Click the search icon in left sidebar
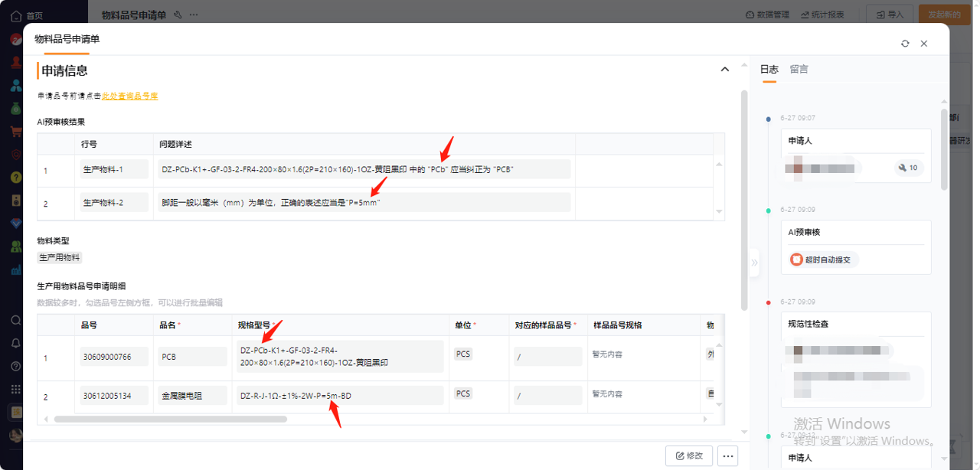Screen dimensions: 980x470 [15, 320]
